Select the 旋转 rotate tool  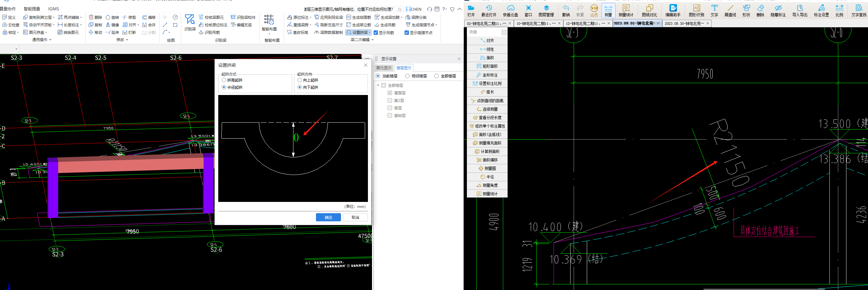pyautogui.click(x=112, y=17)
